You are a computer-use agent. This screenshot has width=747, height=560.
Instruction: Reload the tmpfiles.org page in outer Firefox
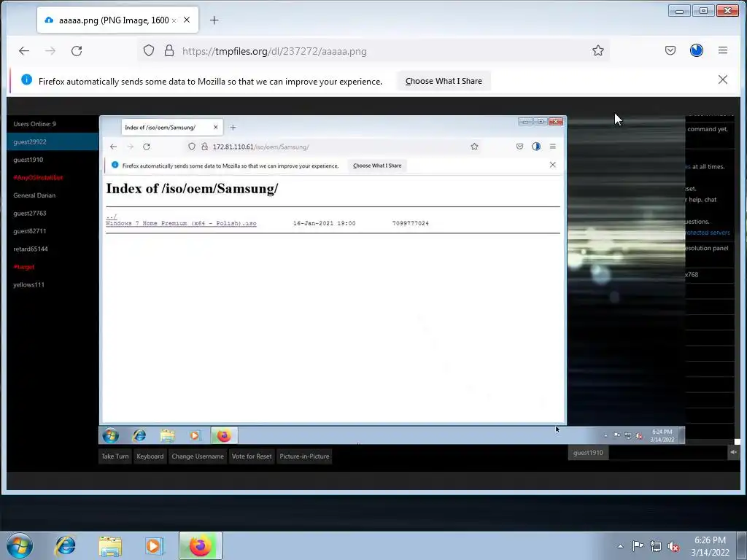pyautogui.click(x=77, y=51)
